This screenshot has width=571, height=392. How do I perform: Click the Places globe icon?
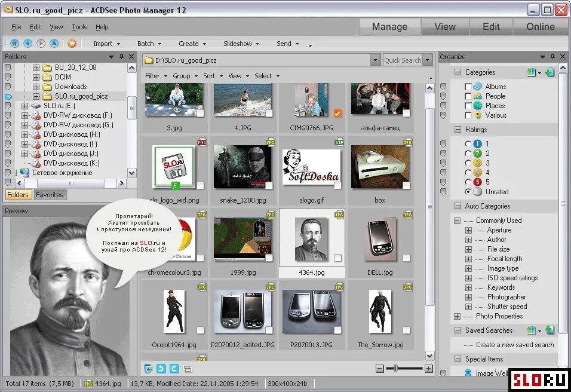pyautogui.click(x=478, y=106)
